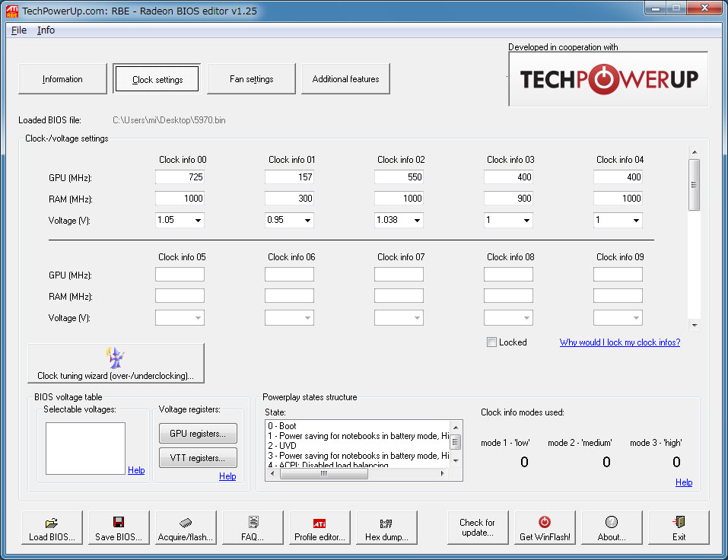Start the Clock tuning wizard
Screen dimensions: 728x560
tap(116, 363)
